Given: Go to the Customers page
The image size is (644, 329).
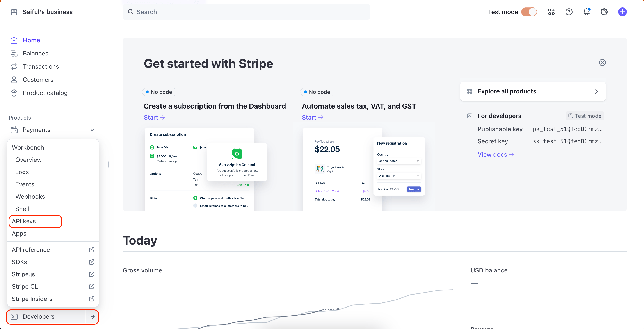Looking at the screenshot, I should pyautogui.click(x=38, y=80).
